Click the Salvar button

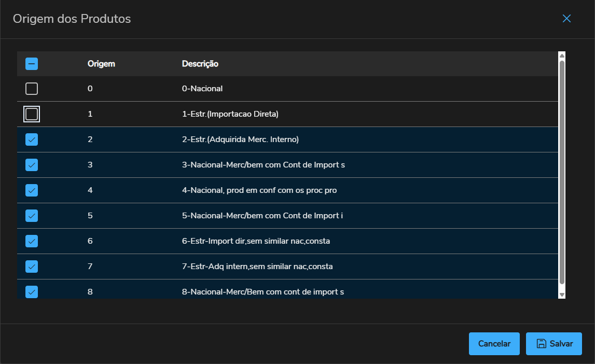tap(554, 344)
